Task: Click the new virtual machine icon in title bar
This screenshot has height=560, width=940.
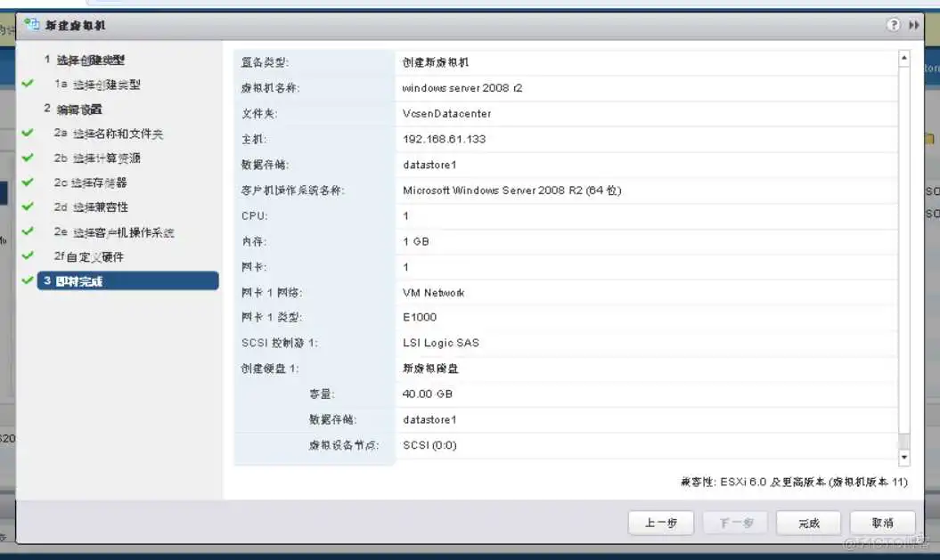Action: click(x=31, y=25)
